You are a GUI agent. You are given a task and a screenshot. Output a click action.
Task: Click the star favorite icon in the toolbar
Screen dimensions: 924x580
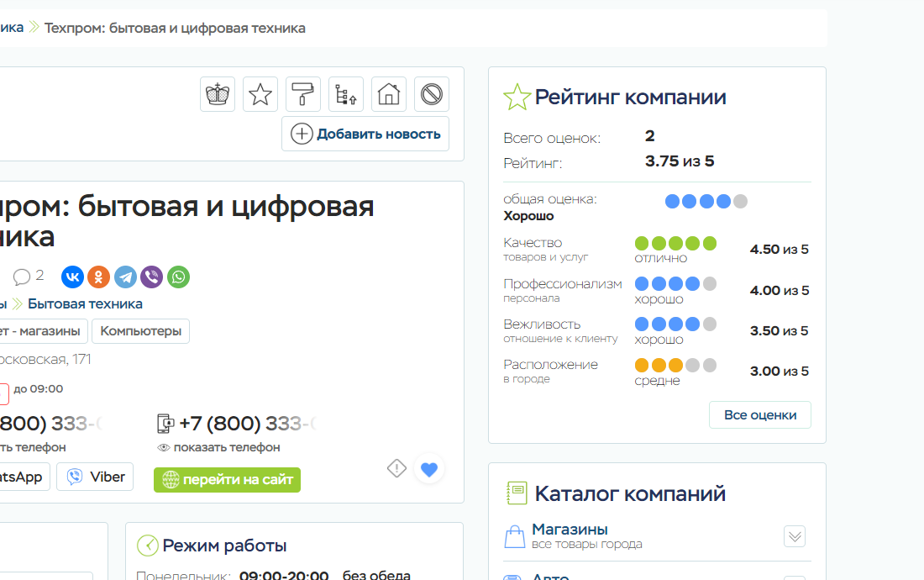click(260, 94)
